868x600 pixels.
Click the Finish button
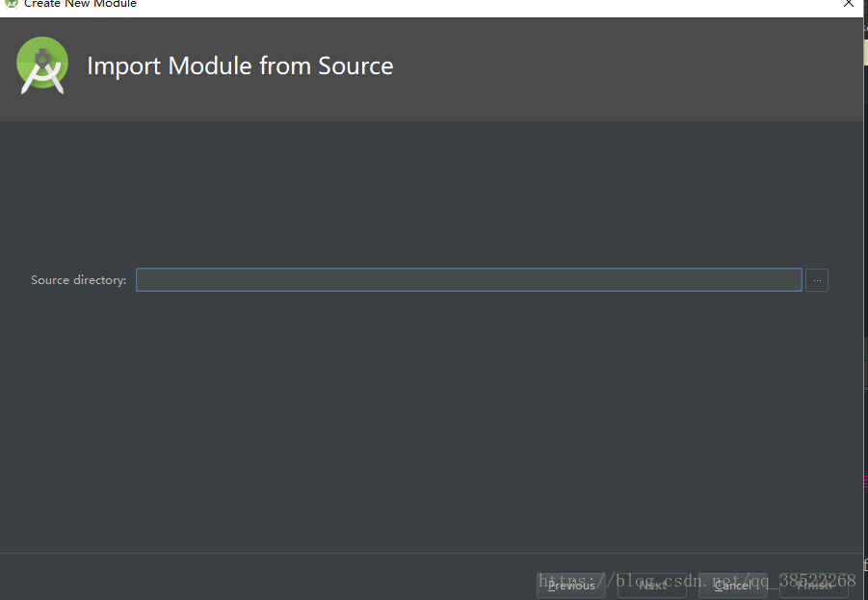click(x=814, y=585)
